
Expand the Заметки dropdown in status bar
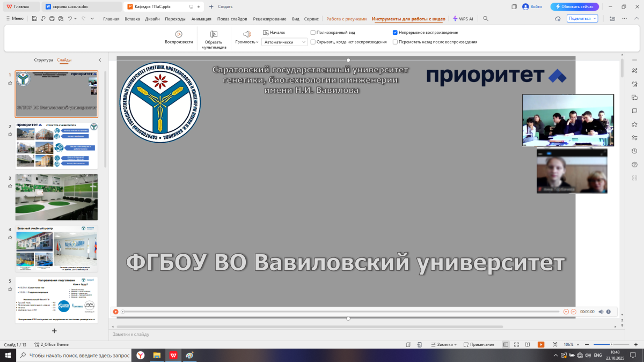[447, 344]
